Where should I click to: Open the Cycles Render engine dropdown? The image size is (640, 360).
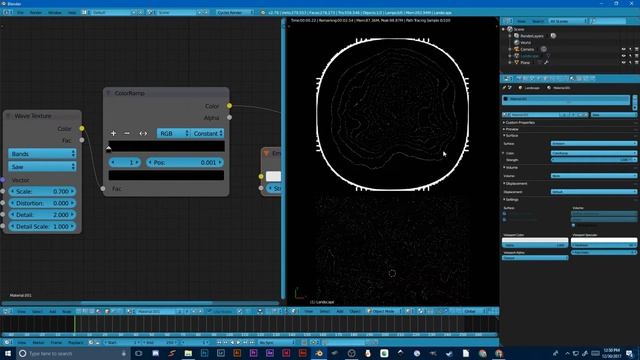coord(235,13)
